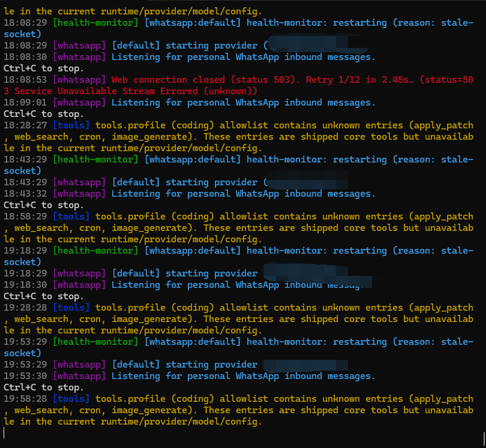Click the 18:43:32 timestamp
Viewport: 486px width, 448px height.
[x=25, y=193]
